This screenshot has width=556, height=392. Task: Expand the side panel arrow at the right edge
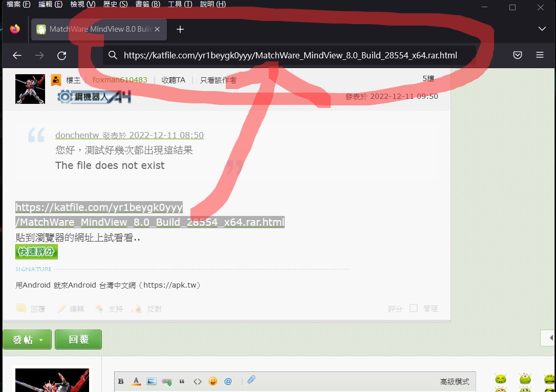coord(548,338)
